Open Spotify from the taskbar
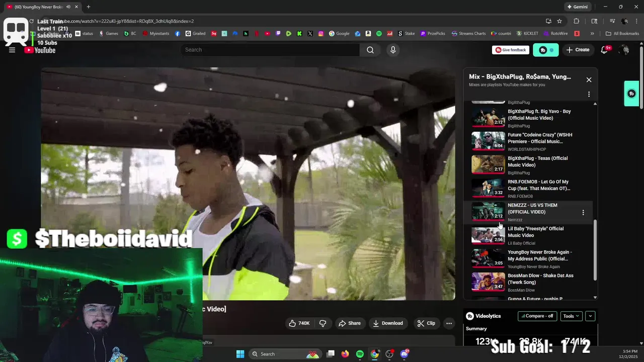 [x=360, y=354]
